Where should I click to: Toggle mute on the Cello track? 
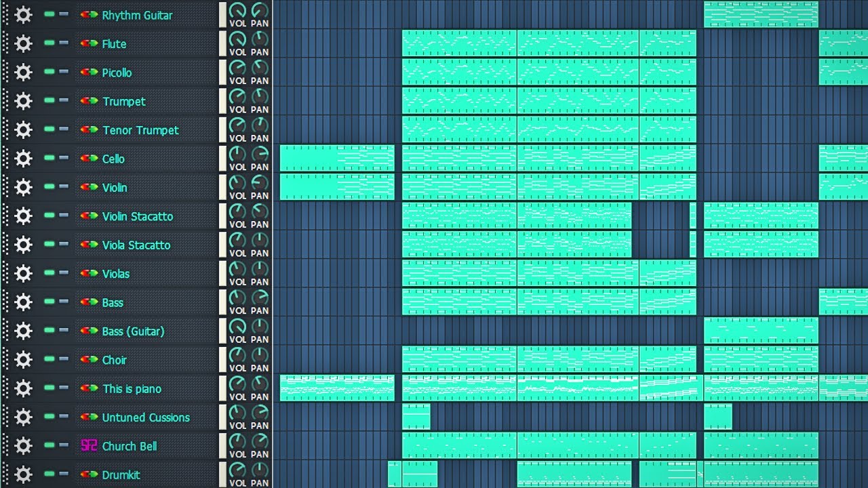[x=49, y=158]
